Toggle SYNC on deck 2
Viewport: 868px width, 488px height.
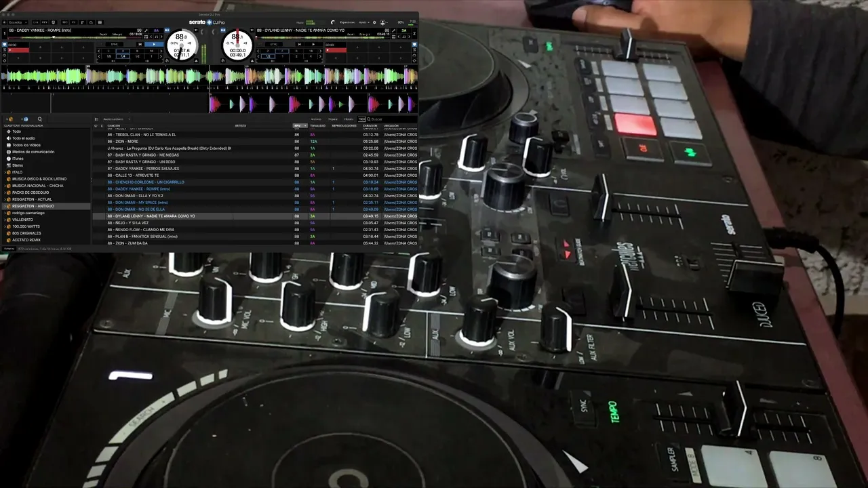[x=275, y=44]
